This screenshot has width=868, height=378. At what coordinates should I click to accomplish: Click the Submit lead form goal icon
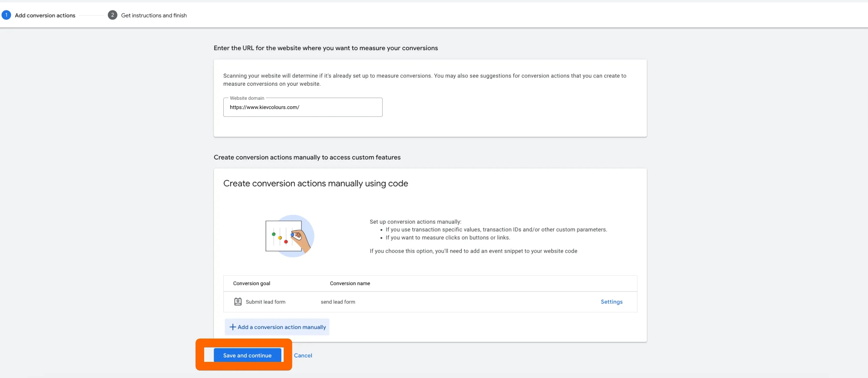[x=238, y=302]
